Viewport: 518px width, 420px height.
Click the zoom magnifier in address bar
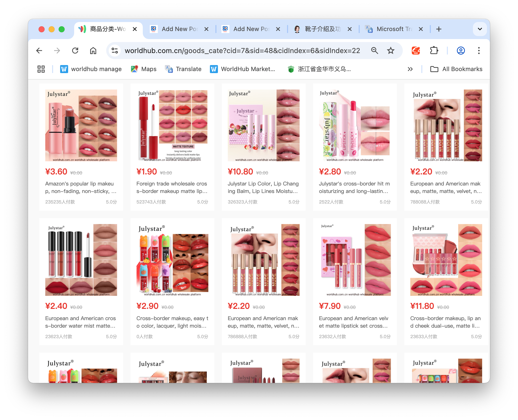(374, 51)
